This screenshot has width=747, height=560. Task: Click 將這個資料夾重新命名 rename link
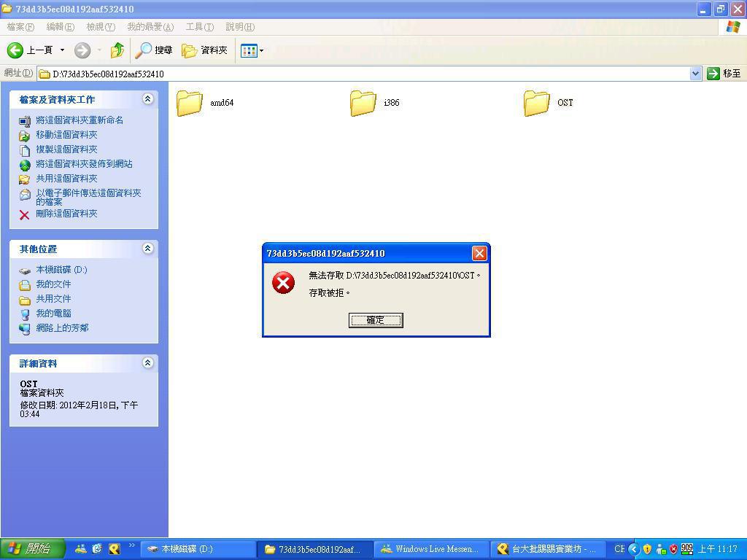tap(80, 120)
